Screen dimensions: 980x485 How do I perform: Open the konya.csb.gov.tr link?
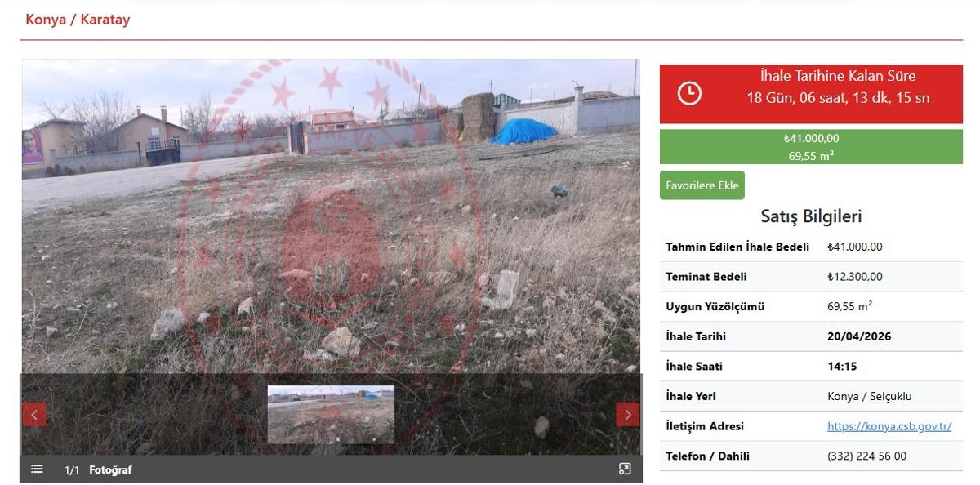(x=889, y=426)
